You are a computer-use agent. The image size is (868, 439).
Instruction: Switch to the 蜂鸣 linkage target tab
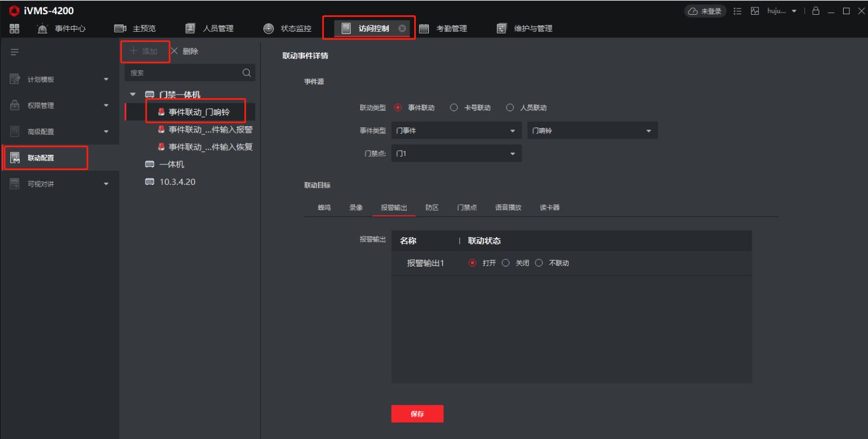pyautogui.click(x=325, y=208)
